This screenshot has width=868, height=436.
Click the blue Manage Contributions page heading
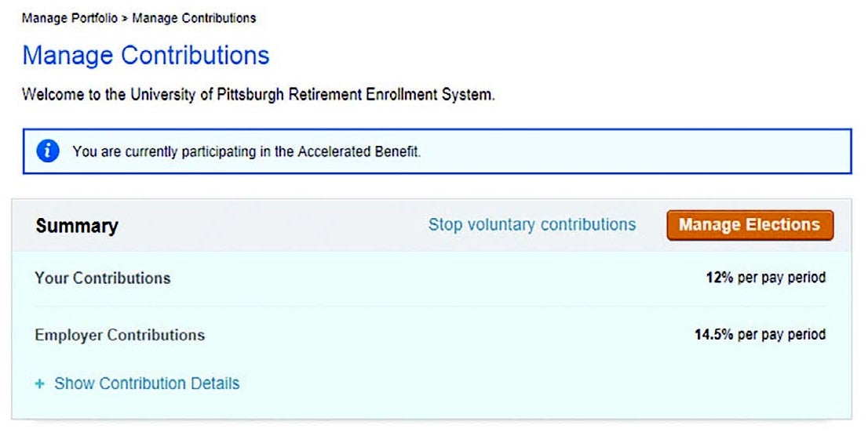click(x=146, y=56)
